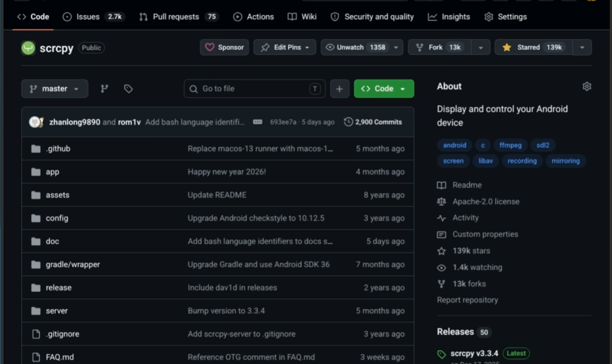Open 'Bump version to 3.3.4' commit message

pos(226,311)
